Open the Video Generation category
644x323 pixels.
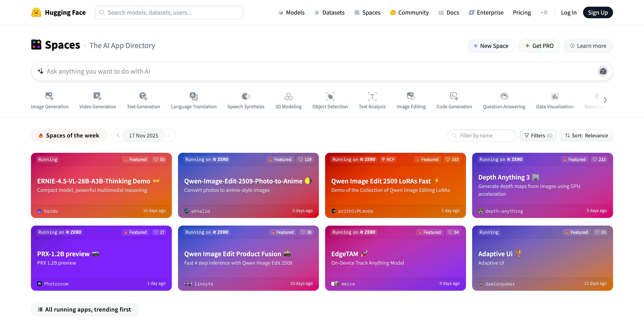(97, 100)
